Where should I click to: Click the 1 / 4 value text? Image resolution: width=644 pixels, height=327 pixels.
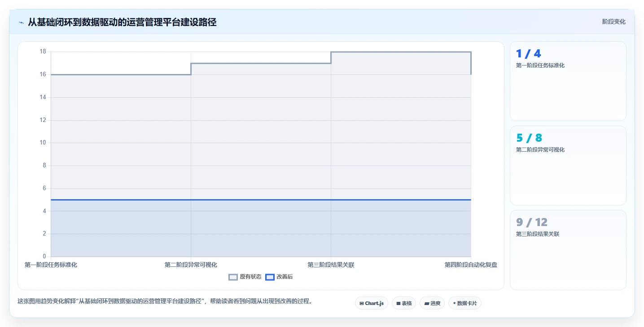click(x=528, y=54)
